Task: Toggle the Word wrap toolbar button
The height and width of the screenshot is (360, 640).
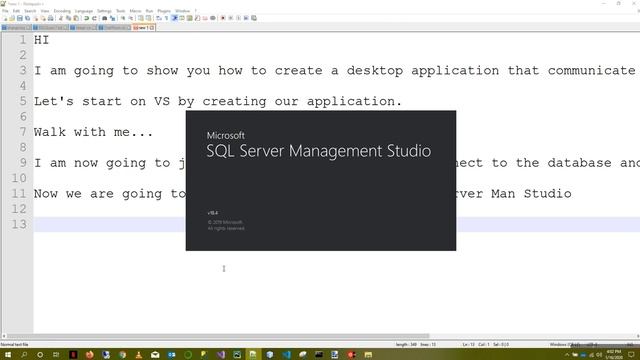Action: 174,18
